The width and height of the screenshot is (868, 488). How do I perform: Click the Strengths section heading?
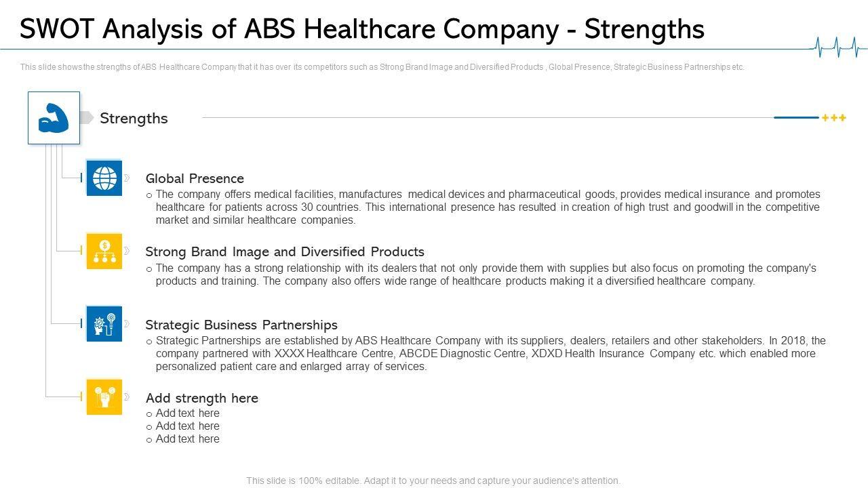(x=134, y=119)
